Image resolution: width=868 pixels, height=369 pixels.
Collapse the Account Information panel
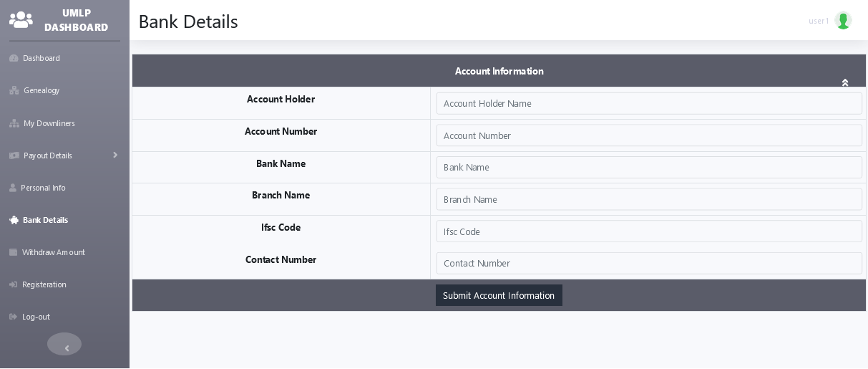coord(844,82)
